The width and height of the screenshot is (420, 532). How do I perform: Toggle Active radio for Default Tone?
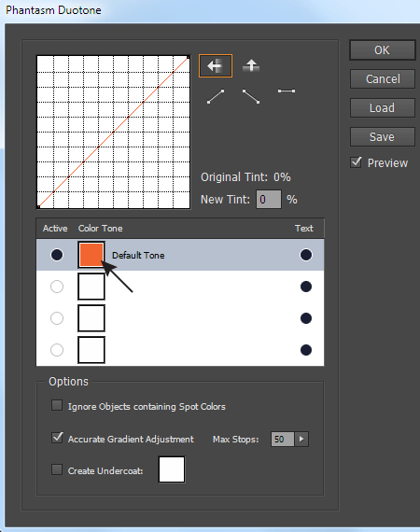(x=57, y=255)
